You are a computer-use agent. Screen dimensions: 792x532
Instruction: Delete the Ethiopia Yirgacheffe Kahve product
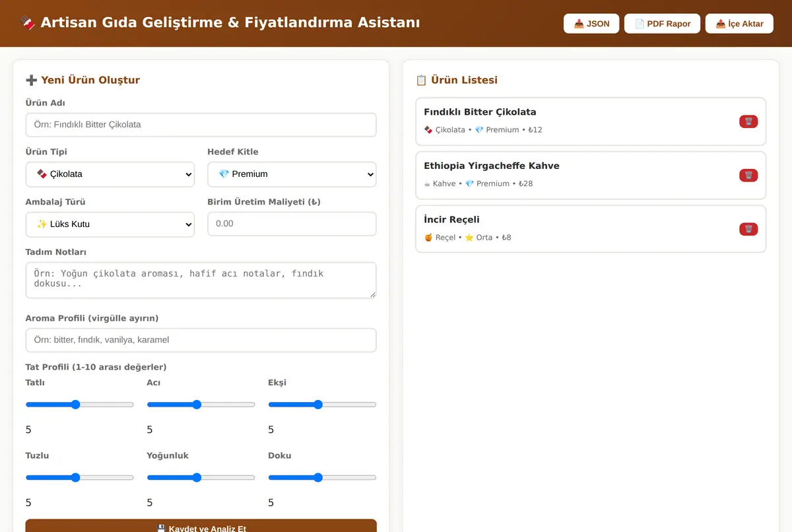click(x=748, y=175)
